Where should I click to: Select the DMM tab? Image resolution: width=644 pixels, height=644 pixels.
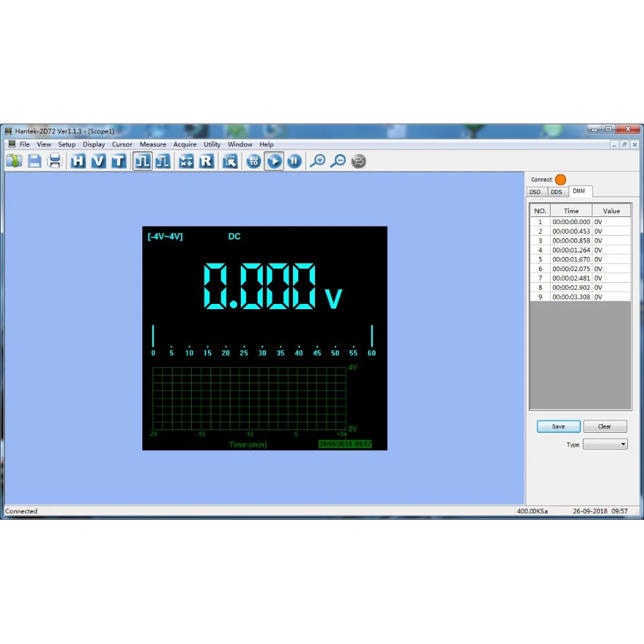(579, 191)
